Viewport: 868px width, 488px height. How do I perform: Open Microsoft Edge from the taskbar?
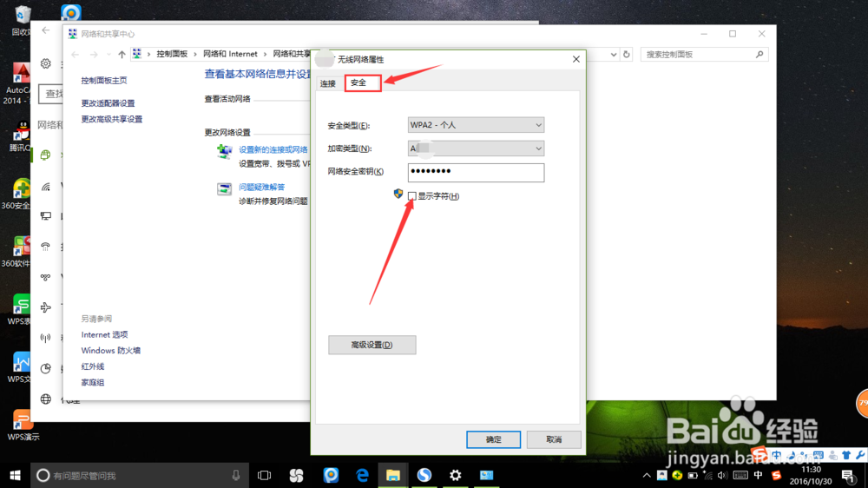pos(362,475)
